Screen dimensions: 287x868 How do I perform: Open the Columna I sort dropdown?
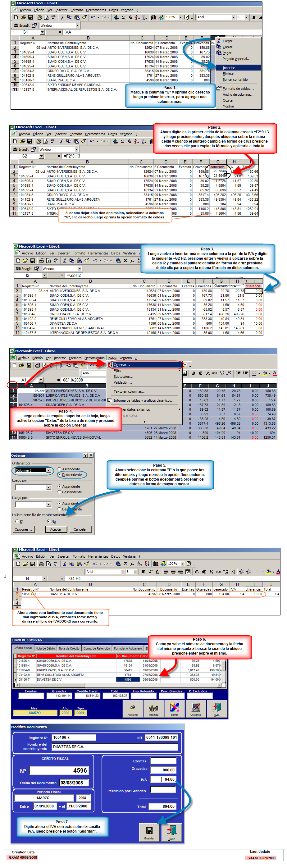coord(48,470)
